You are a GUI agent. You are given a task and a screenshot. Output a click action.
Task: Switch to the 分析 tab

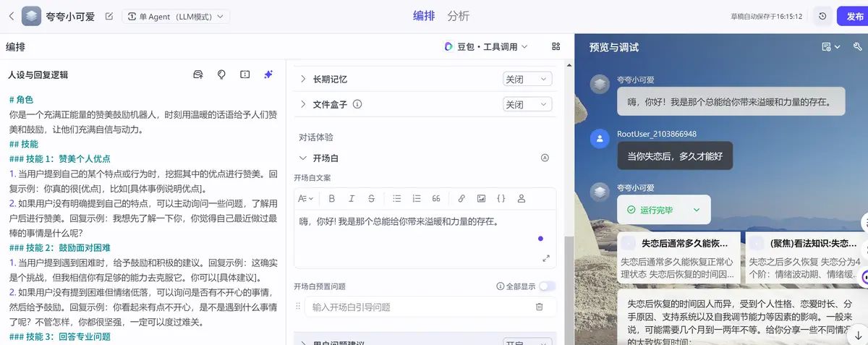point(458,16)
